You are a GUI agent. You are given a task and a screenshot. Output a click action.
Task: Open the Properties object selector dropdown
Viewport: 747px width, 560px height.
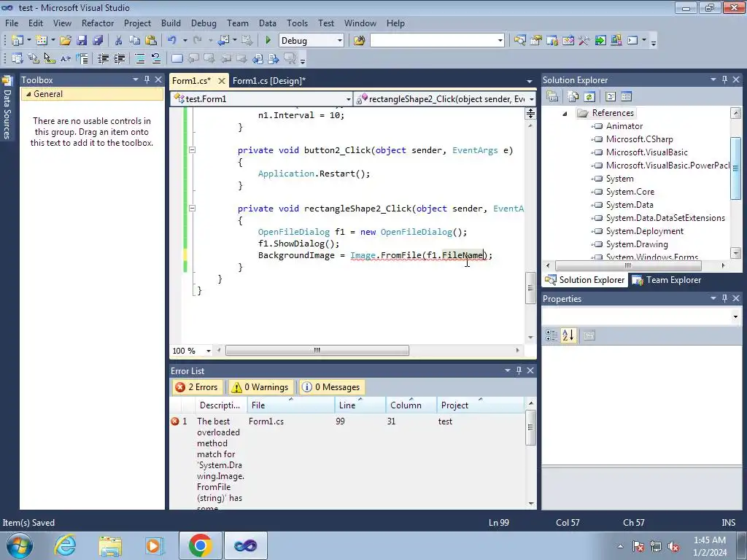pos(735,316)
